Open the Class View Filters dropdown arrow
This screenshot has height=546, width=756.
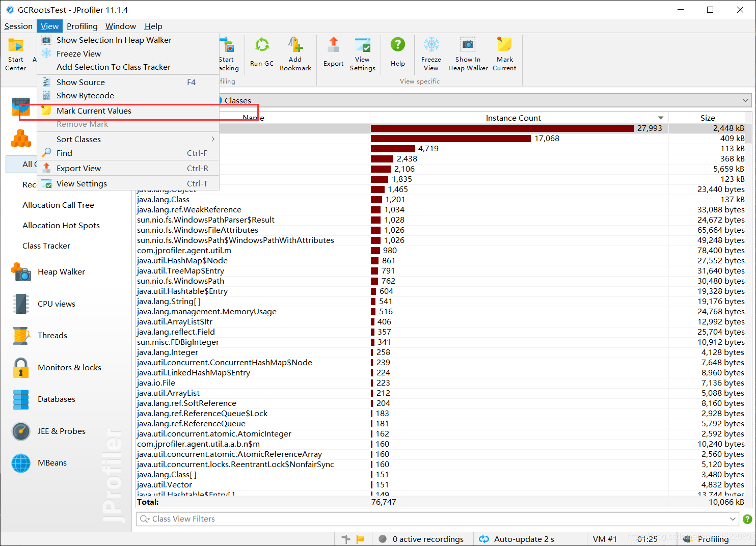coord(733,519)
